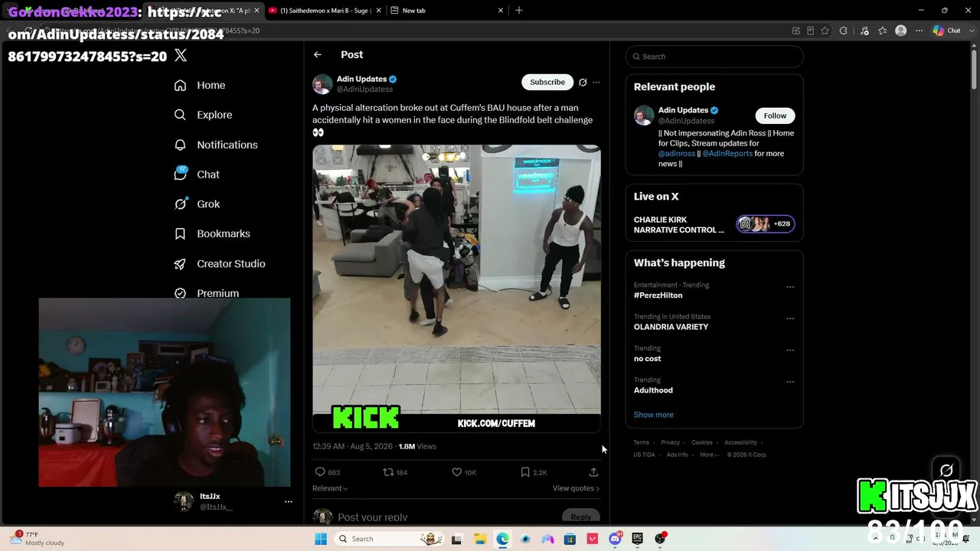Open Premium in the X sidebar

pos(207,293)
